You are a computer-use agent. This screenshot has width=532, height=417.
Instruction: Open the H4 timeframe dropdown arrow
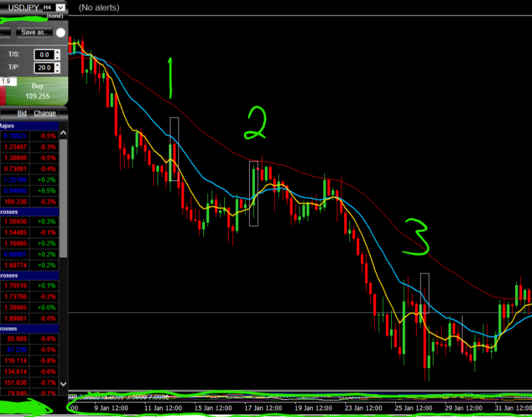(61, 8)
